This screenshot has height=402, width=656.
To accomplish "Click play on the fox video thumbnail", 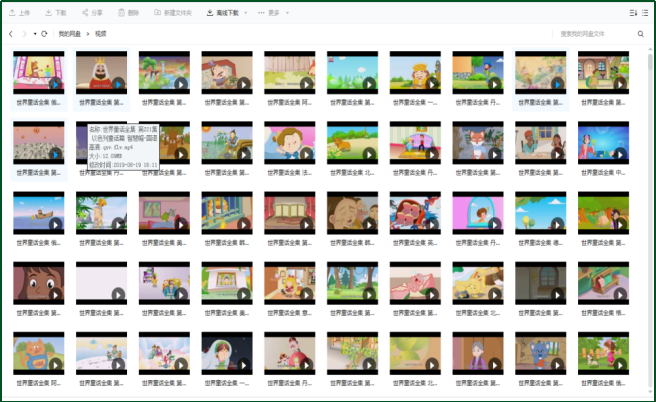I will point(495,154).
